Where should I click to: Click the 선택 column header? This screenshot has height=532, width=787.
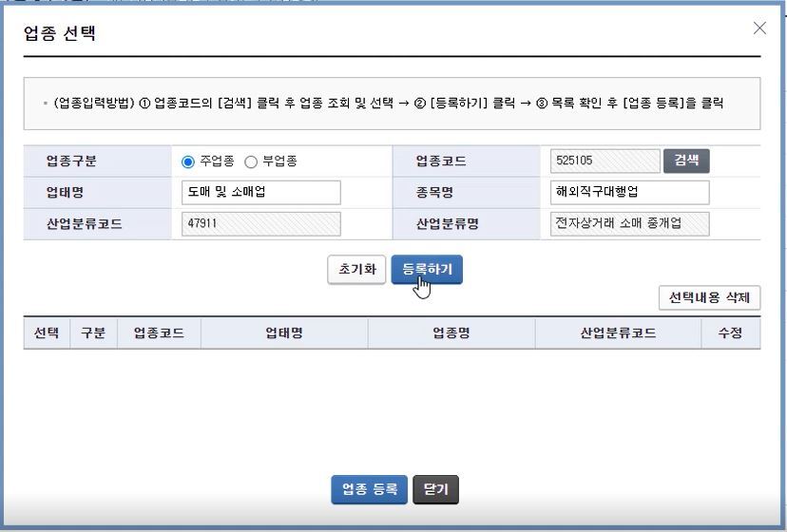coord(47,332)
